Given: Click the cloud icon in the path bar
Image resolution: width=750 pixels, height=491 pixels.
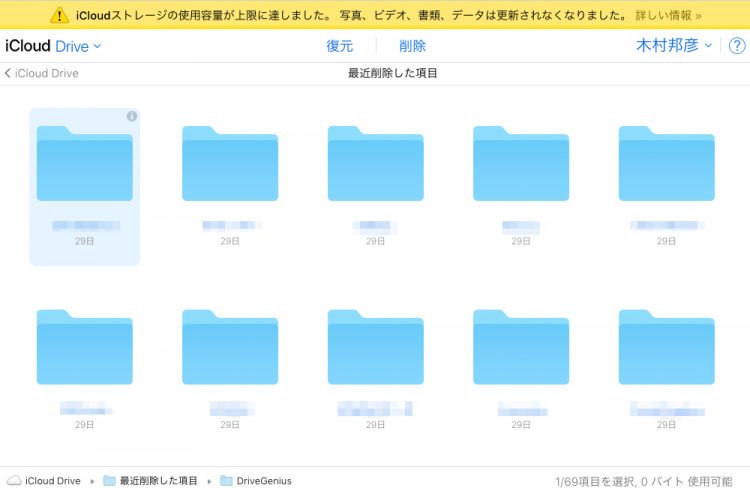Looking at the screenshot, I should point(14,480).
